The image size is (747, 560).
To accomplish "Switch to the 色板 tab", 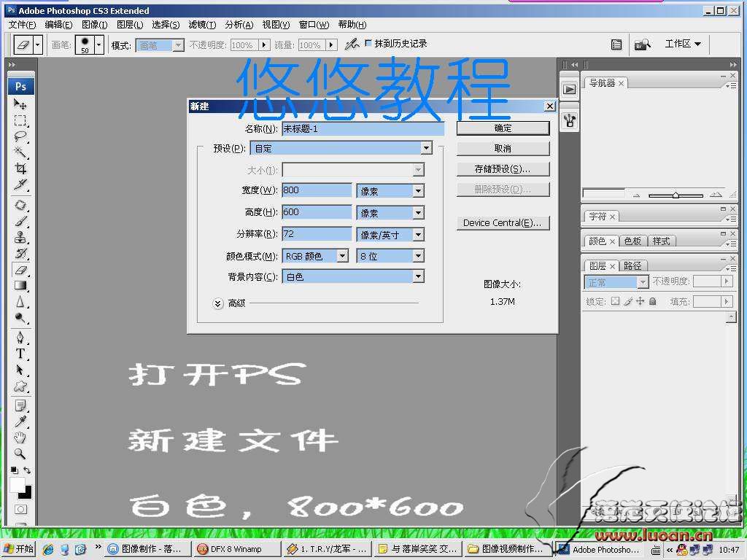I will pyautogui.click(x=632, y=241).
